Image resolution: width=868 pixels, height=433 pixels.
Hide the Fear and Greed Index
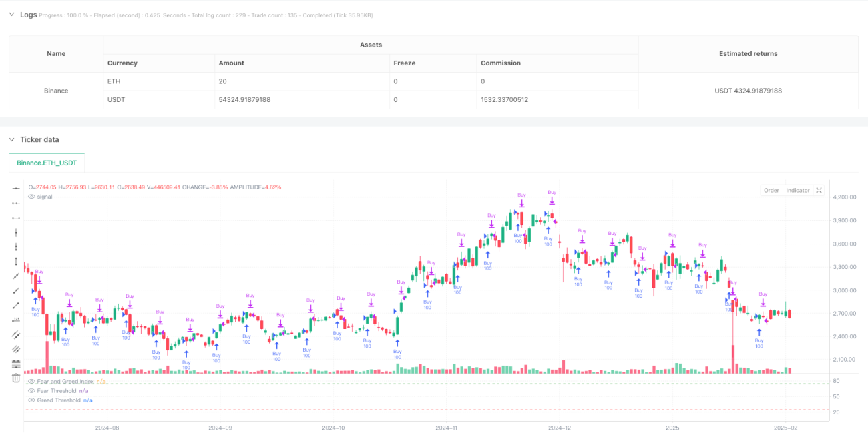click(31, 381)
